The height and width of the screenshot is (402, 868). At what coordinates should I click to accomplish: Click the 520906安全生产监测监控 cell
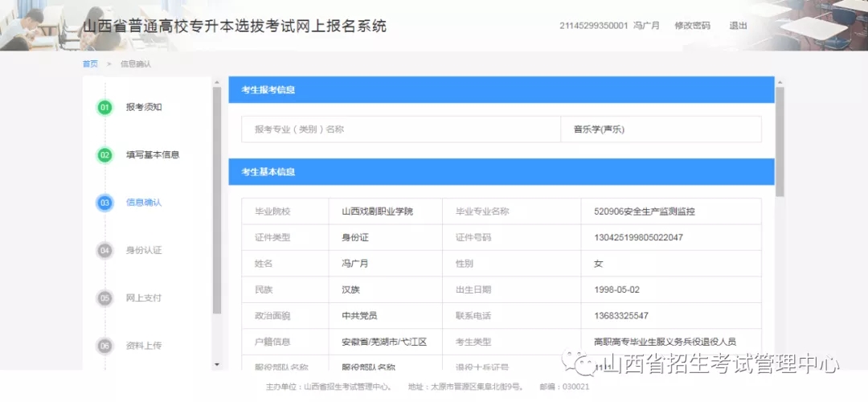click(x=644, y=211)
